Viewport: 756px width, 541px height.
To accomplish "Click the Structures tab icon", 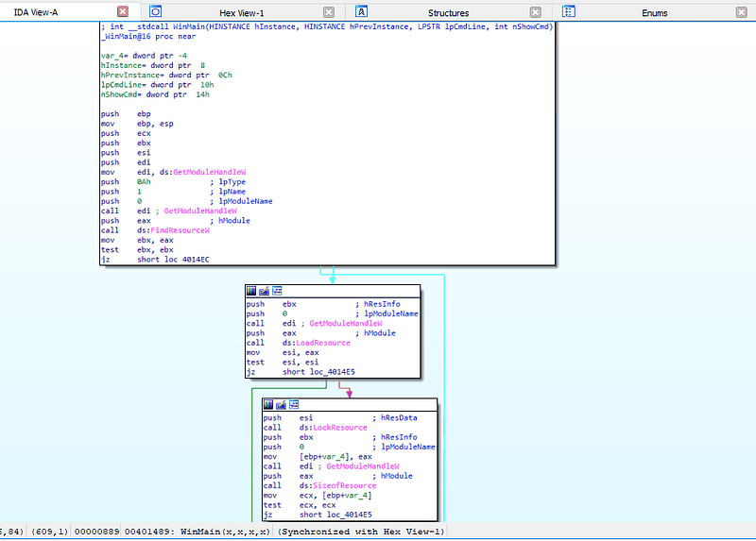I will click(x=361, y=11).
